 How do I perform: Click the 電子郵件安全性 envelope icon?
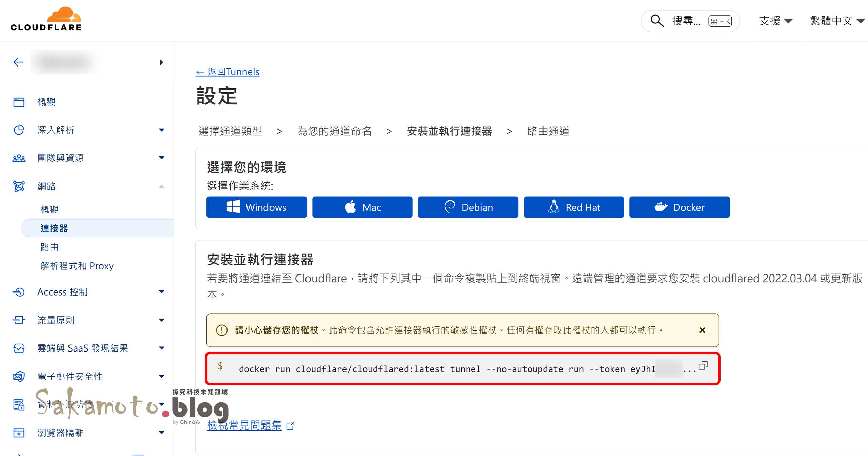pos(19,376)
